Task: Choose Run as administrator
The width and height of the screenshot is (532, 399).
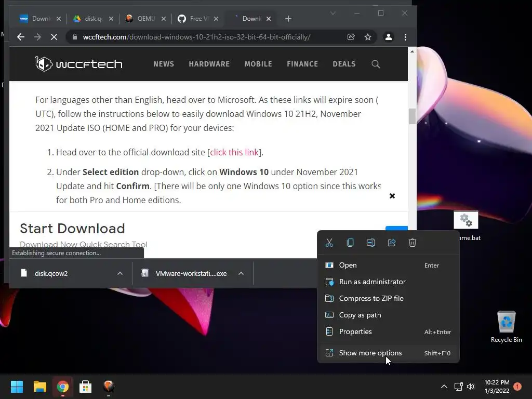Action: tap(388, 282)
